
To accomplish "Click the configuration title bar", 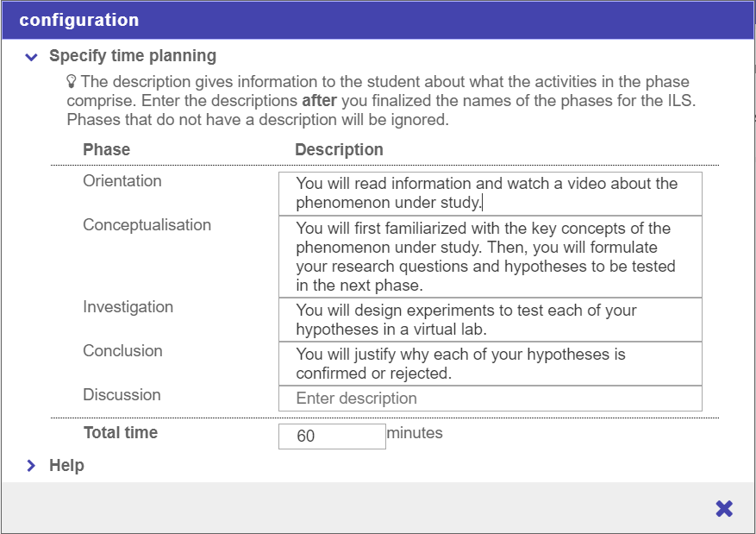I will 378,20.
